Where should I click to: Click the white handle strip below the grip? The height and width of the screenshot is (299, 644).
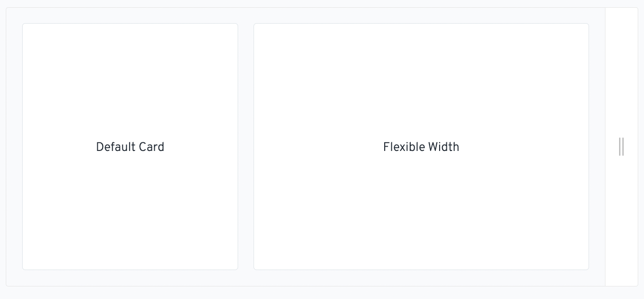[621, 221]
